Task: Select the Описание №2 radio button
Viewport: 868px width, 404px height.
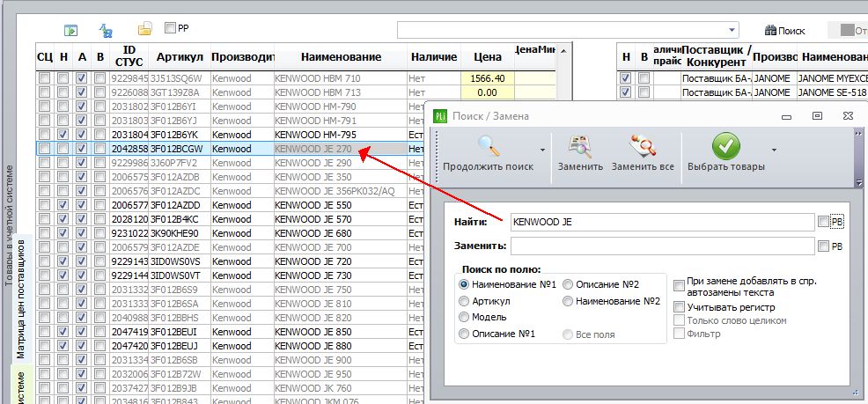Action: coord(568,284)
